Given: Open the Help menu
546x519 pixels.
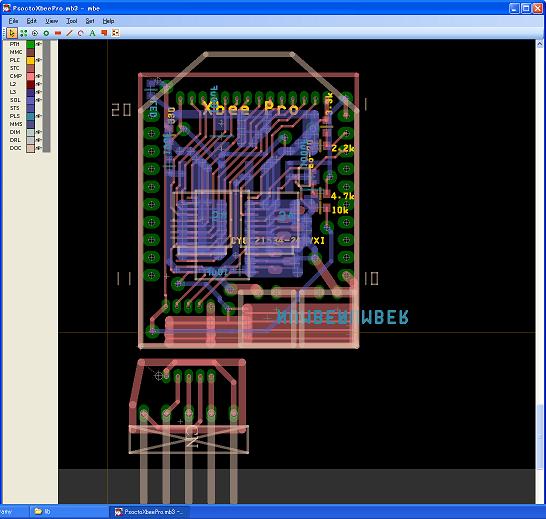Looking at the screenshot, I should (108, 21).
